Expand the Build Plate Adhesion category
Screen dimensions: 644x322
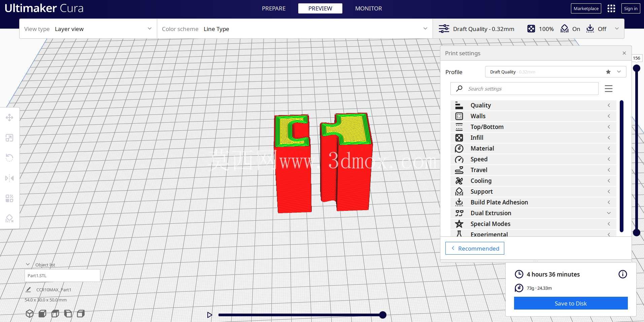[x=533, y=202]
